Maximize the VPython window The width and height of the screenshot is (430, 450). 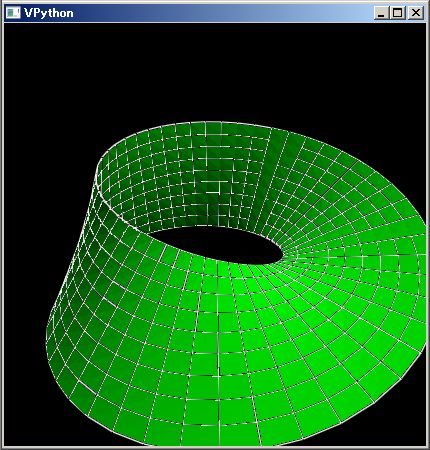pos(398,13)
